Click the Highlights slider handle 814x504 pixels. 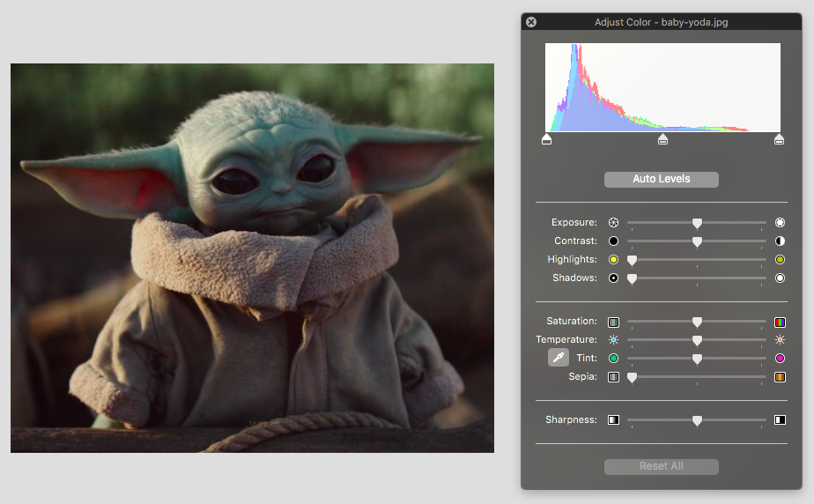click(632, 261)
